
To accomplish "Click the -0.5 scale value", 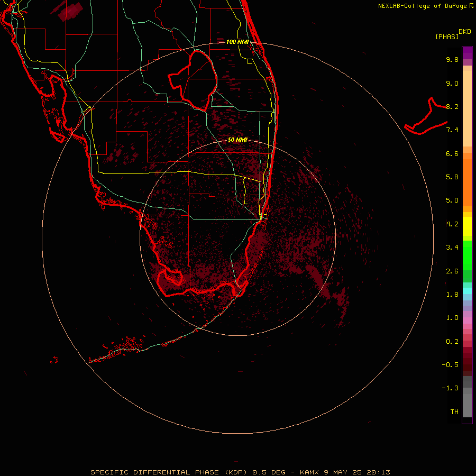I will coord(450,365).
